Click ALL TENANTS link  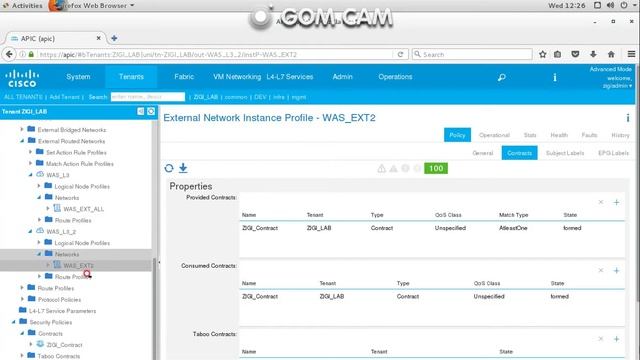click(x=23, y=97)
